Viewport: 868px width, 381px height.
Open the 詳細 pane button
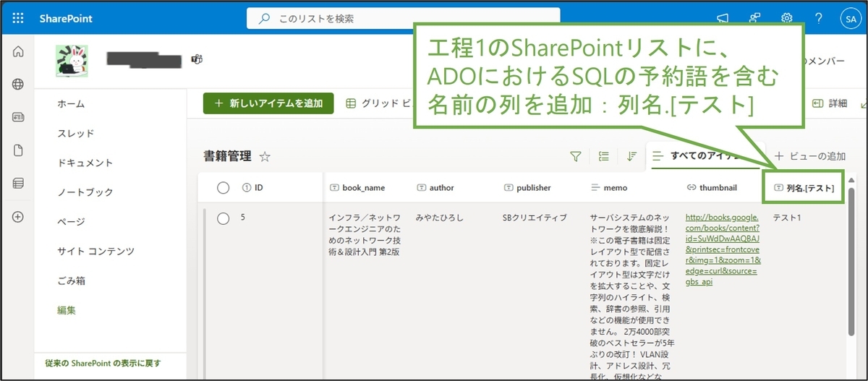point(830,103)
